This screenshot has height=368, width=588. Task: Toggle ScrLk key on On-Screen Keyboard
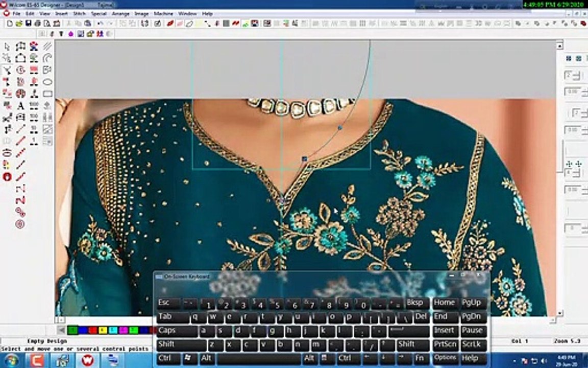click(474, 344)
